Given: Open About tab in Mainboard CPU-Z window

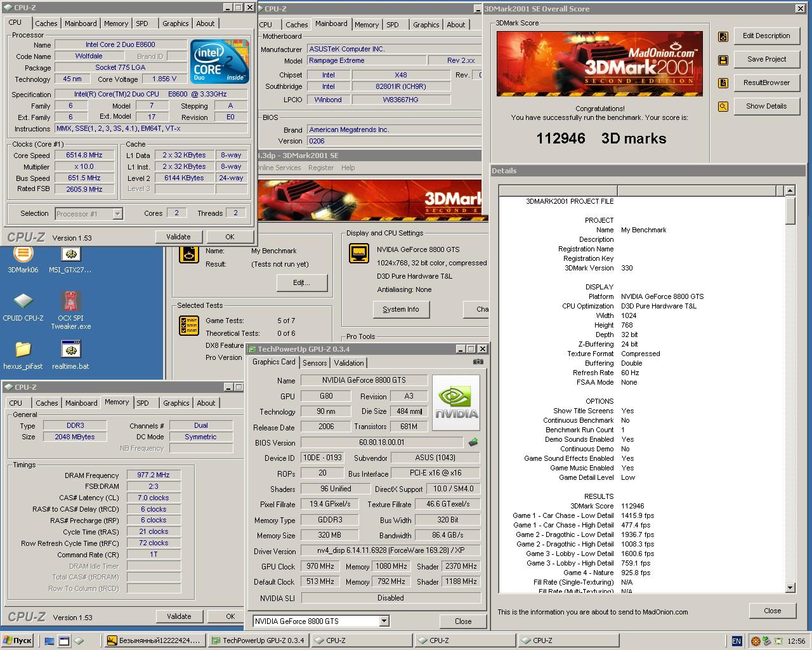Looking at the screenshot, I should pyautogui.click(x=455, y=25).
